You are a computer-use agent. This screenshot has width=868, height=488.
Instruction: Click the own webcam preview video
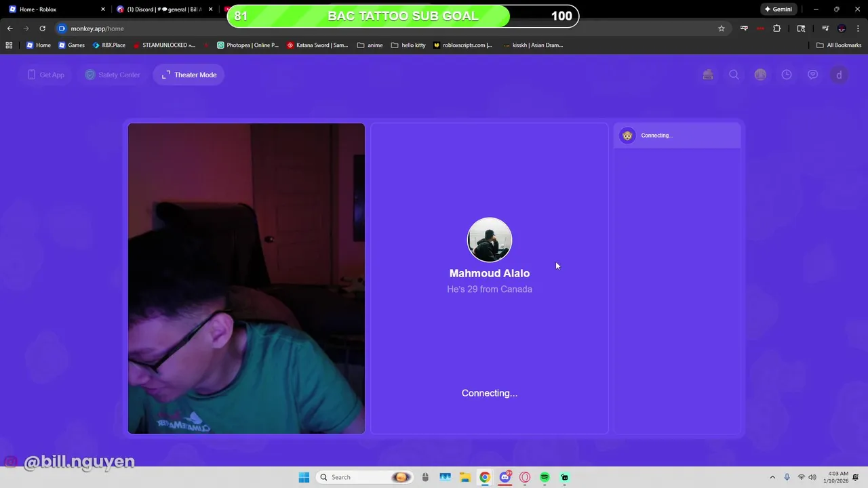coord(246,279)
